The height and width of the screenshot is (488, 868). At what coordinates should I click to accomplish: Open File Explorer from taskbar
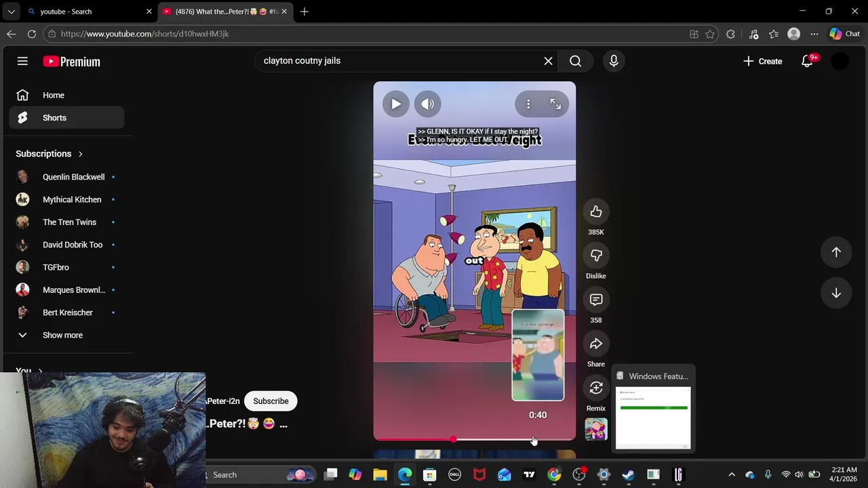(380, 475)
